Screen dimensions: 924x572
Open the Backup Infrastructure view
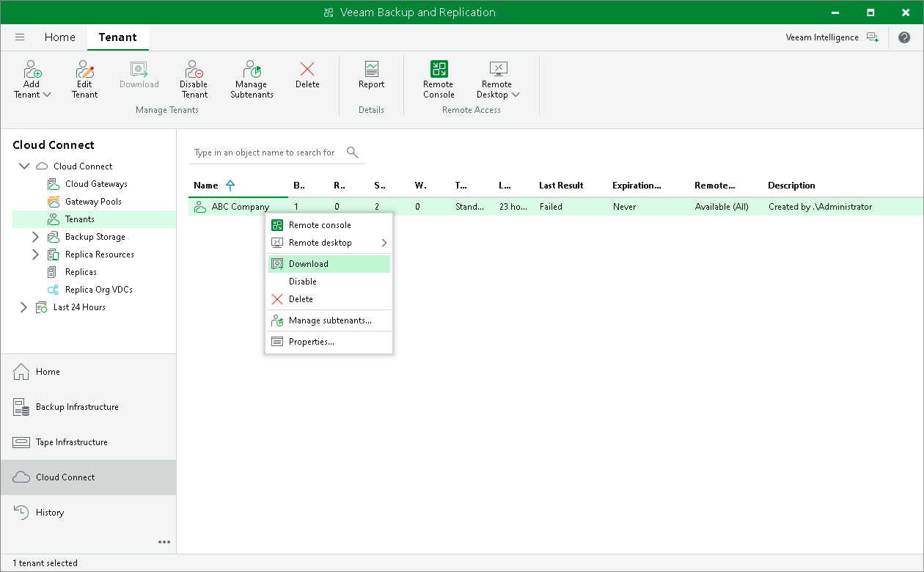click(x=88, y=407)
